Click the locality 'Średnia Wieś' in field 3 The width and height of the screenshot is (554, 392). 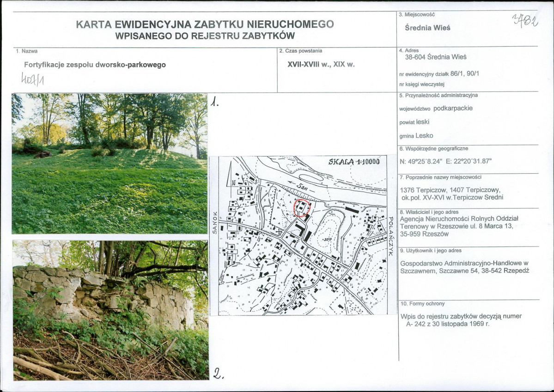(x=427, y=28)
